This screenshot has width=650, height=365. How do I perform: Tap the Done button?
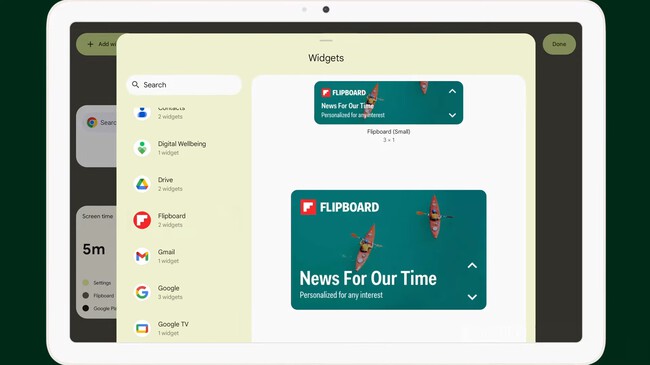[559, 44]
